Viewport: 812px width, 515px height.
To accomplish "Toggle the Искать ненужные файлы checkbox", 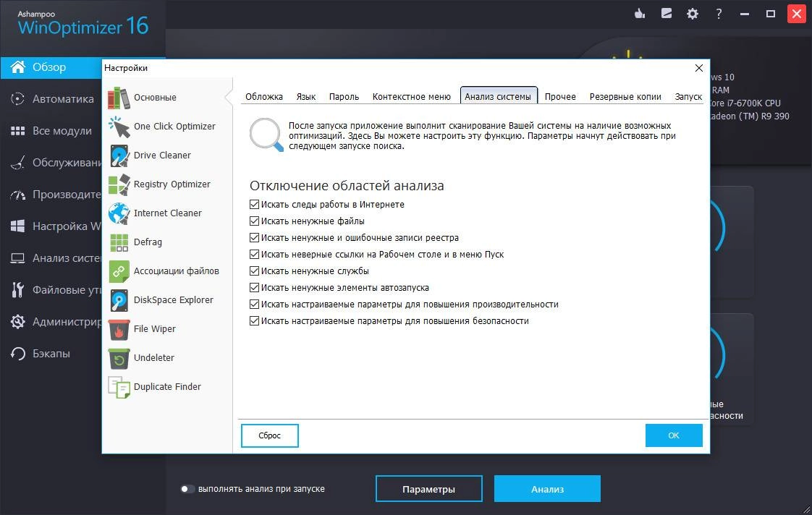I will click(254, 221).
